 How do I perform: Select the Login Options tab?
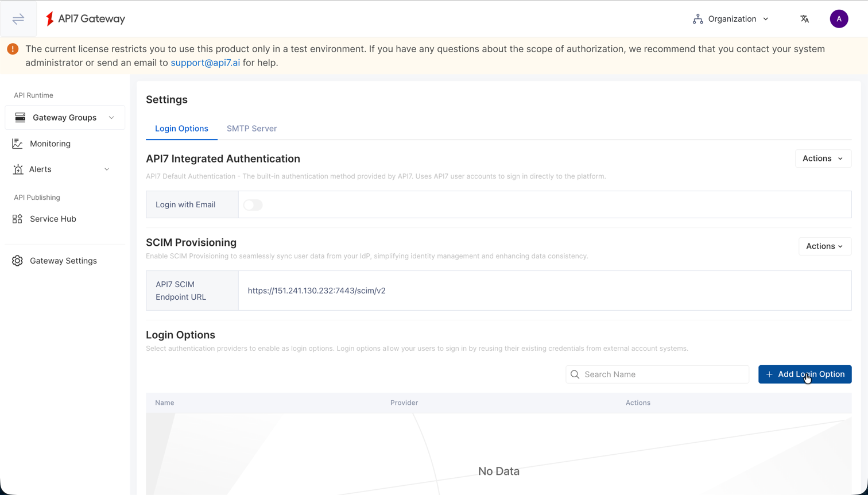point(181,129)
